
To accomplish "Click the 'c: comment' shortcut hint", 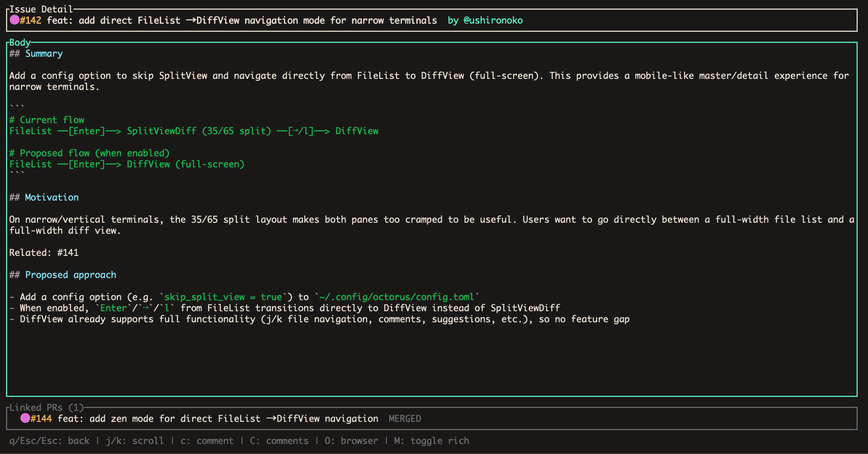I will click(x=207, y=441).
